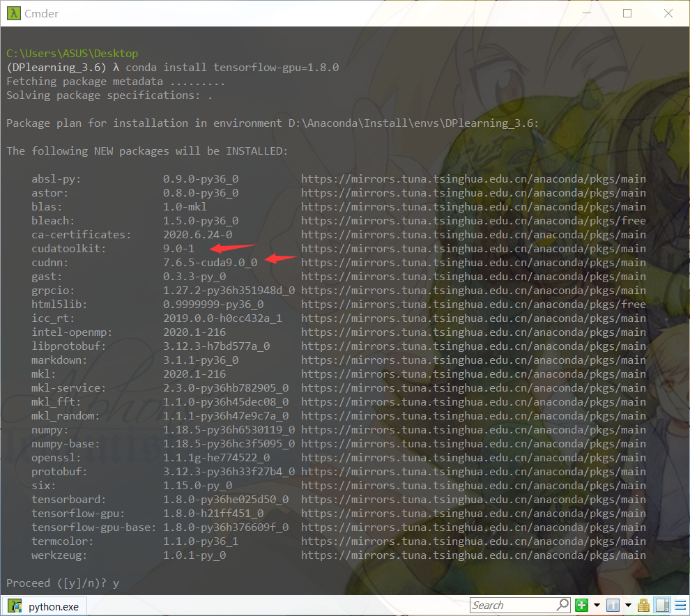Click the Fetching package metadata line
690x616 pixels.
click(115, 82)
